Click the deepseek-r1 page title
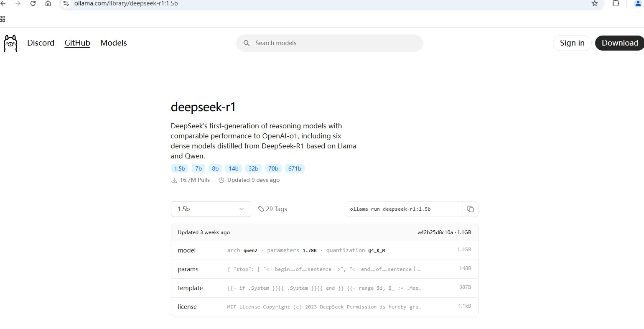644x329 pixels. [x=203, y=107]
